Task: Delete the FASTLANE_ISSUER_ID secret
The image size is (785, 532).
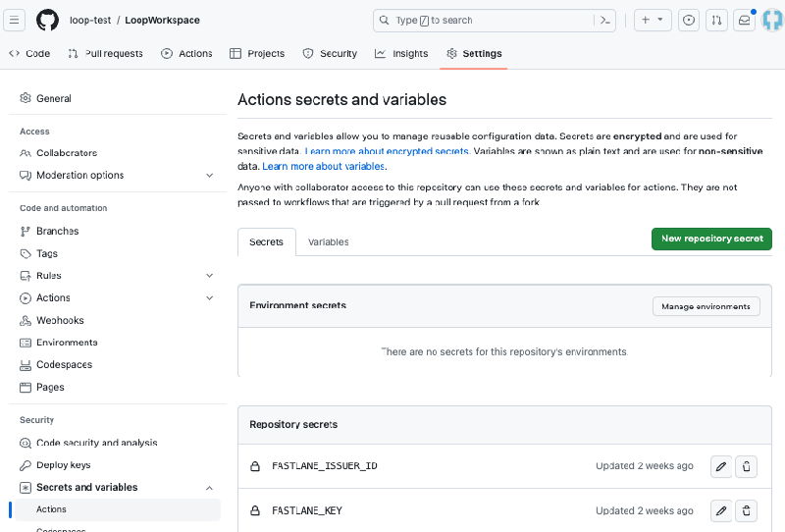Action: (x=747, y=466)
